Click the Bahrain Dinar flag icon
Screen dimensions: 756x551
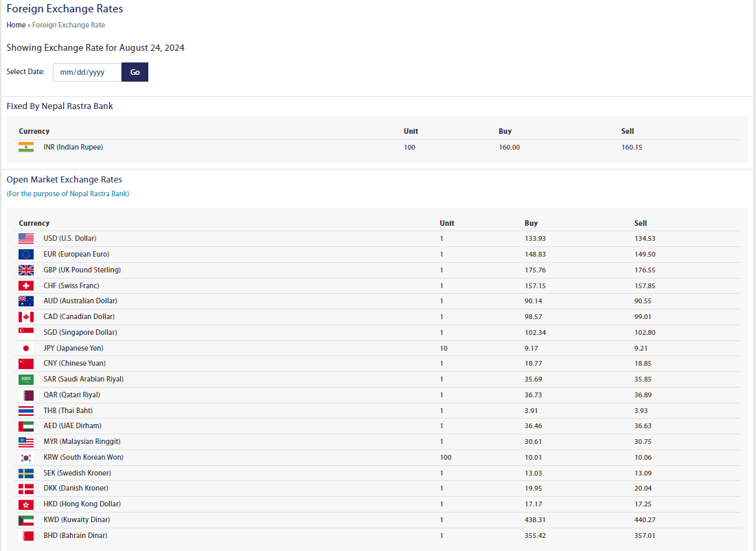click(x=26, y=535)
